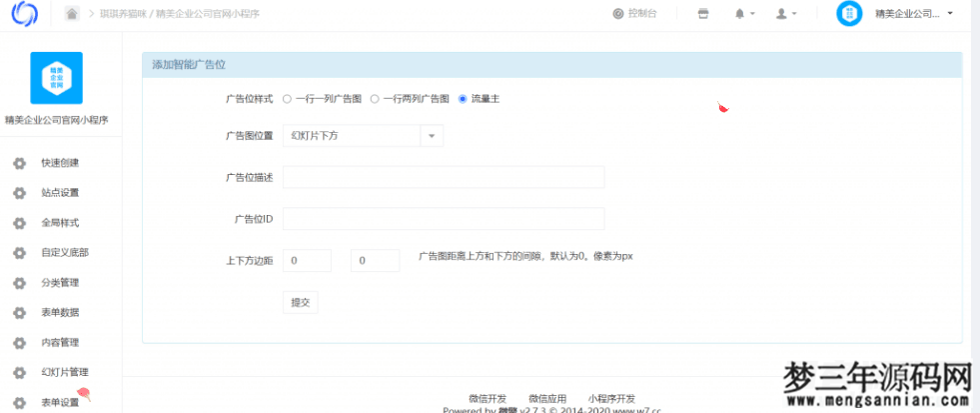
Task: Open 幻灯片管理 menu item
Action: [x=65, y=372]
